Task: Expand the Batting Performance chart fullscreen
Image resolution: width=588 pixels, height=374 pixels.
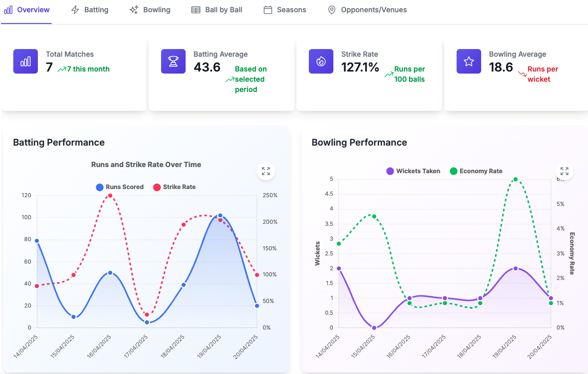Action: (266, 171)
